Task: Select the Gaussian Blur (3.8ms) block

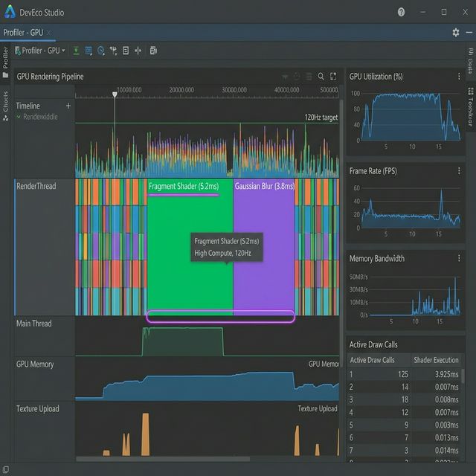Action: click(x=264, y=247)
